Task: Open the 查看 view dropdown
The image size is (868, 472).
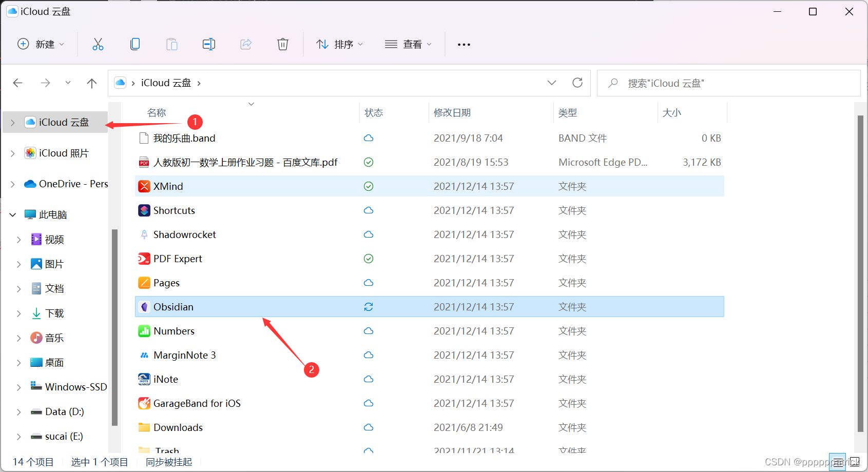Action: coord(409,44)
